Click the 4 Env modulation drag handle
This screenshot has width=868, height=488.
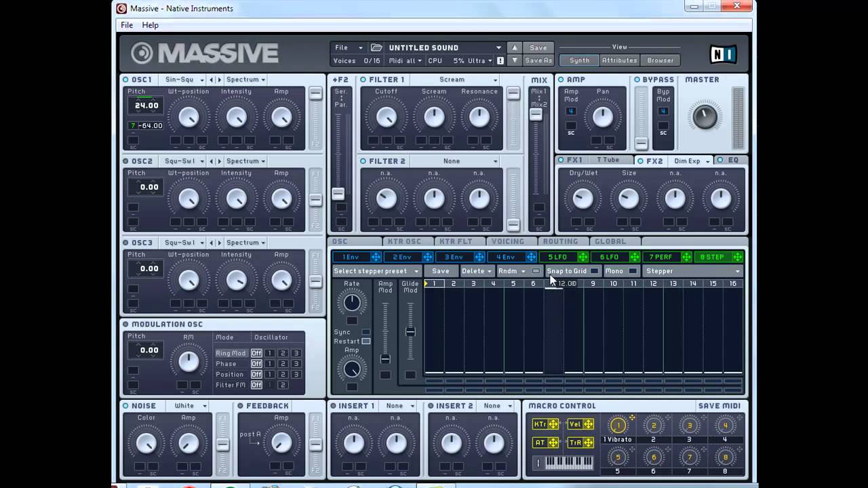[x=531, y=257]
